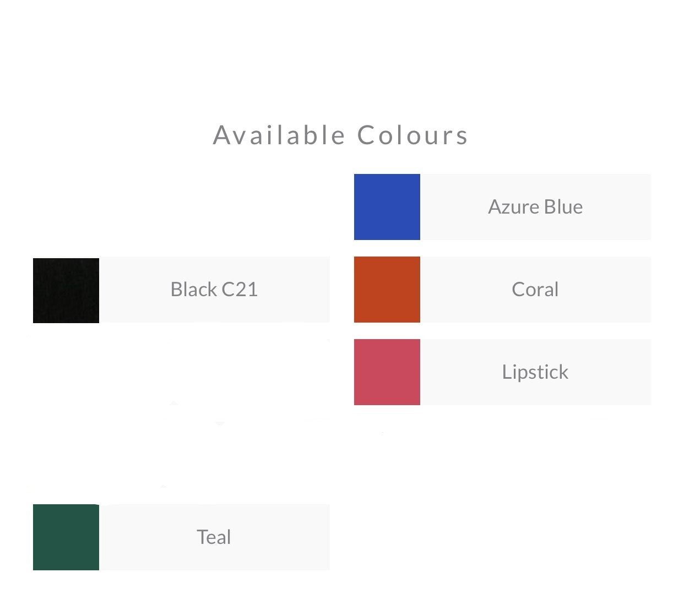684x616 pixels.
Task: Select the Azure Blue colour swatch
Action: coord(387,207)
